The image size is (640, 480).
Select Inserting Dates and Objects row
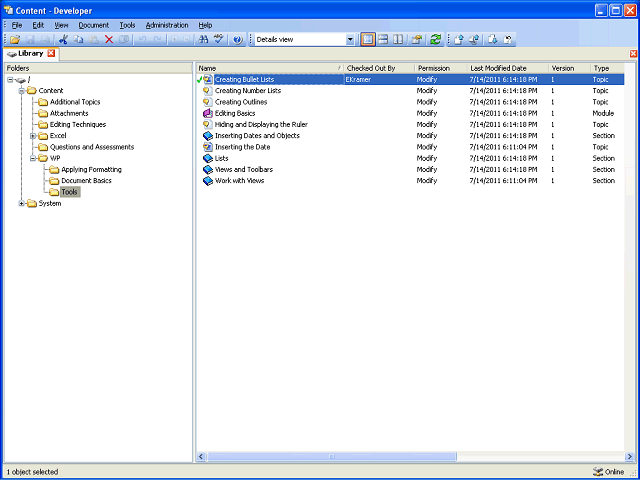[x=410, y=136]
